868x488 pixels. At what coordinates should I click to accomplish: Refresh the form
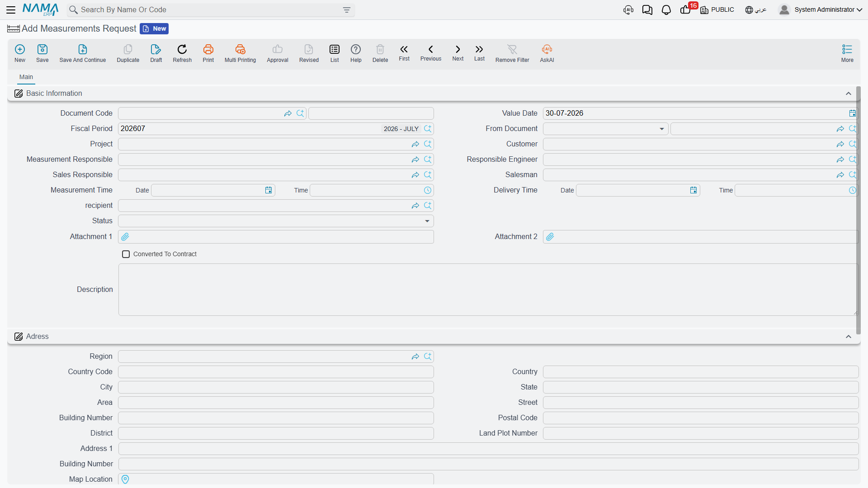tap(182, 53)
